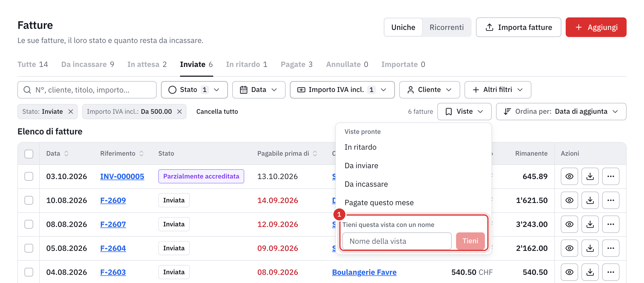
Task: Switch to the Da incassare tab
Action: (88, 64)
